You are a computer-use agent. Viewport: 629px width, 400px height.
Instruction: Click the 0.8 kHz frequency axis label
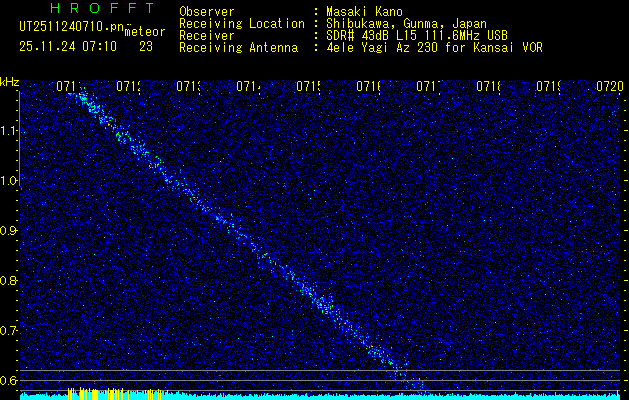(x=9, y=281)
